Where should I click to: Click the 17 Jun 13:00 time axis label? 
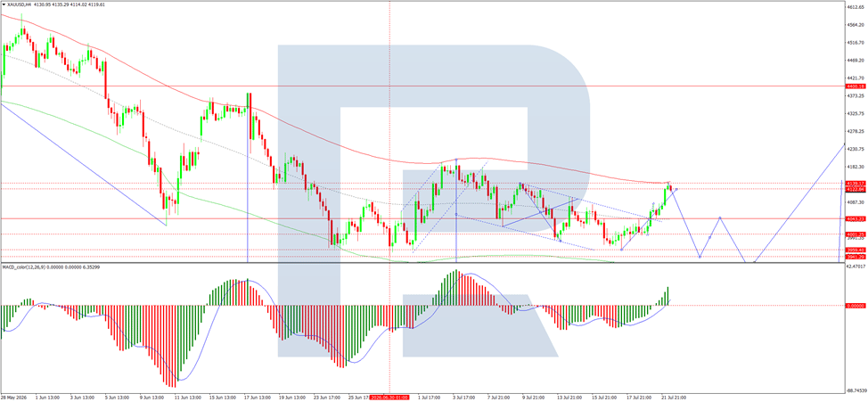[257, 398]
